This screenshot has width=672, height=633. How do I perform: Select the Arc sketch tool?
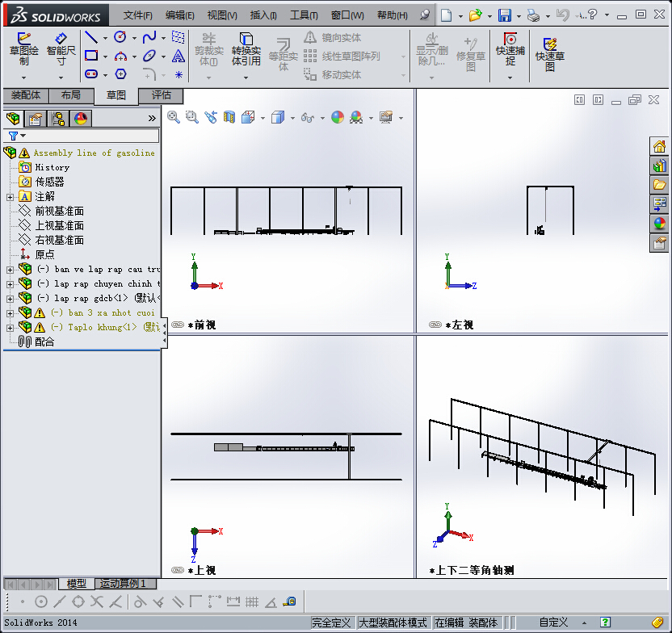point(120,56)
